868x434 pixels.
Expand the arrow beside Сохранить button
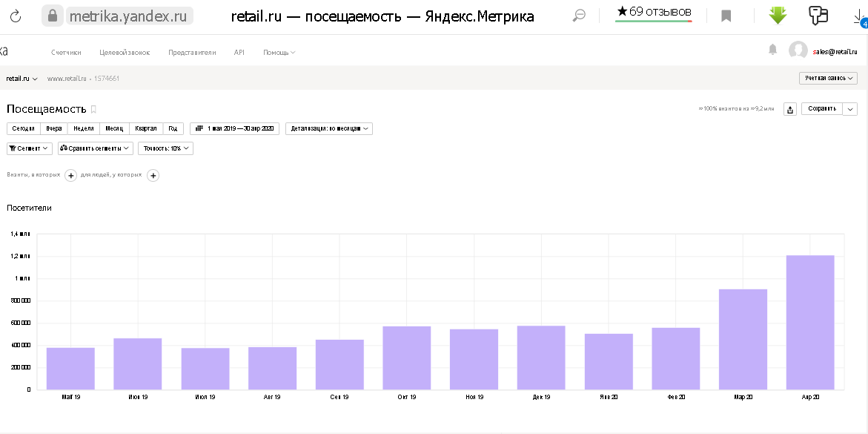click(x=850, y=108)
